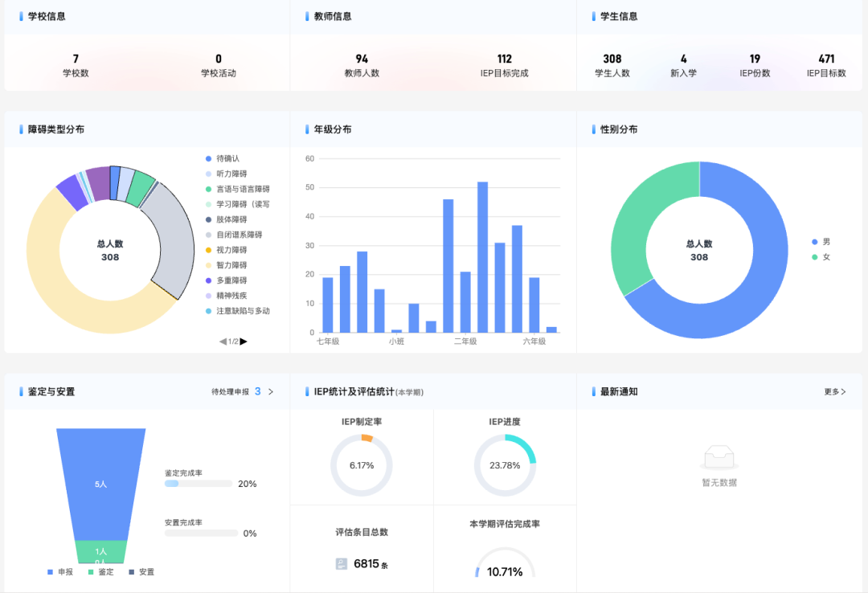Go to previous legend page arrow
Image resolution: width=868 pixels, height=593 pixels.
(223, 341)
